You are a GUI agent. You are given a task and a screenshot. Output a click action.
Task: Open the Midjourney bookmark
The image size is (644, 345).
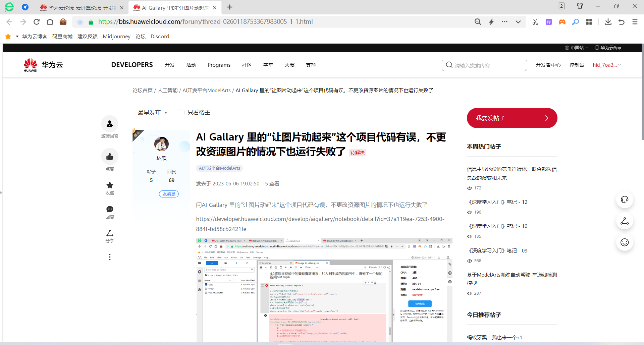pos(117,37)
